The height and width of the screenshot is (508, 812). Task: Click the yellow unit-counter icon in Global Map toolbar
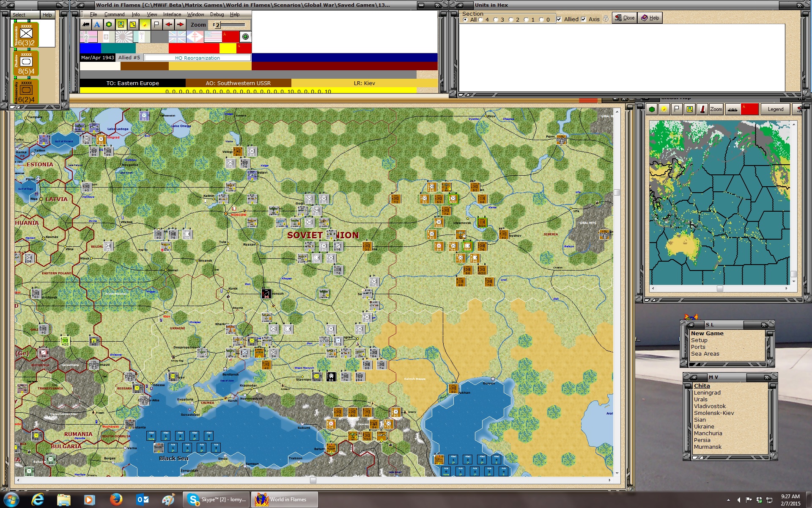[690, 109]
